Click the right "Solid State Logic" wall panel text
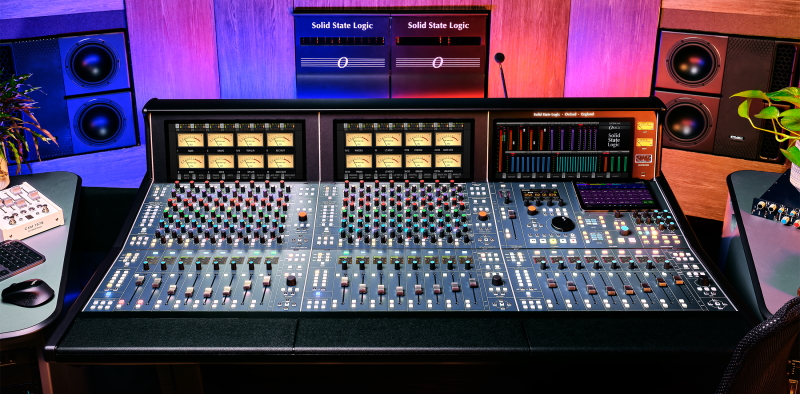This screenshot has height=394, width=800. pyautogui.click(x=438, y=25)
